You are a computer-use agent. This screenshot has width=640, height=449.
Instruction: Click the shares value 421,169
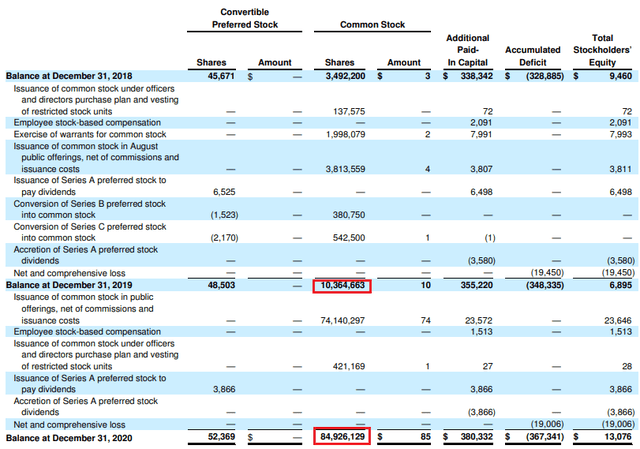click(x=349, y=367)
